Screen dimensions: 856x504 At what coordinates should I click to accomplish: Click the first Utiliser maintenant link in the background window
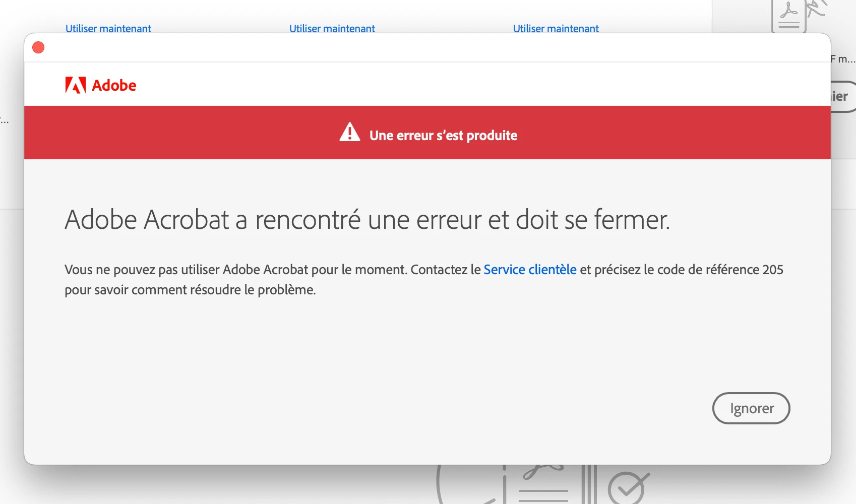[x=108, y=29]
